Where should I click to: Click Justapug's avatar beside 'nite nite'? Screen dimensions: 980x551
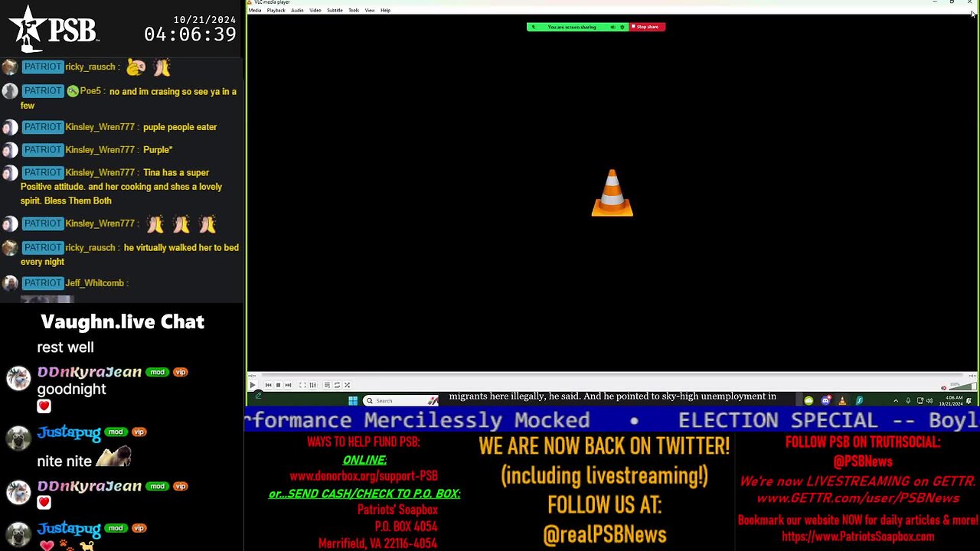coord(18,438)
